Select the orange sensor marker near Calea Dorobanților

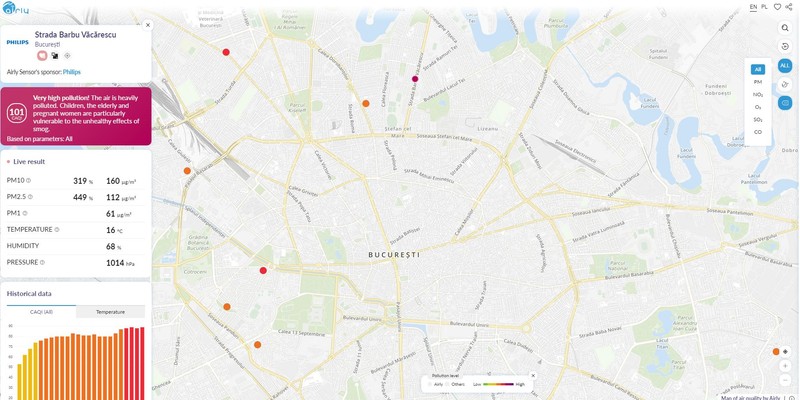(x=366, y=103)
